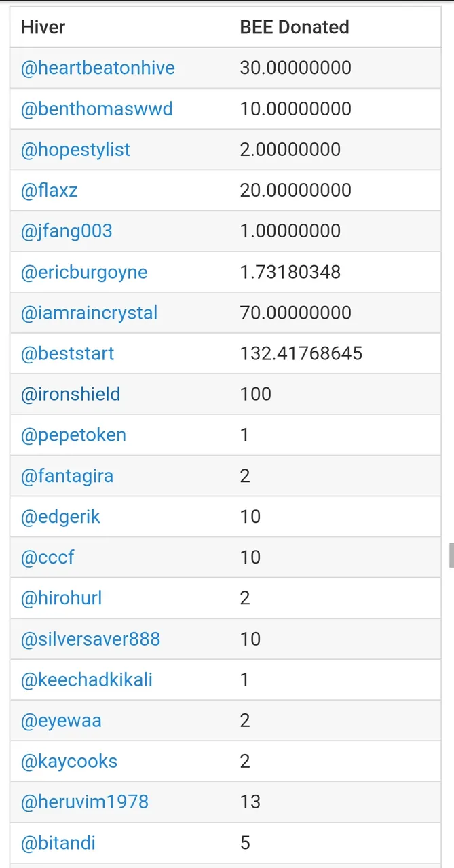Click the BEE Donated column header
This screenshot has height=868, width=454.
[295, 27]
